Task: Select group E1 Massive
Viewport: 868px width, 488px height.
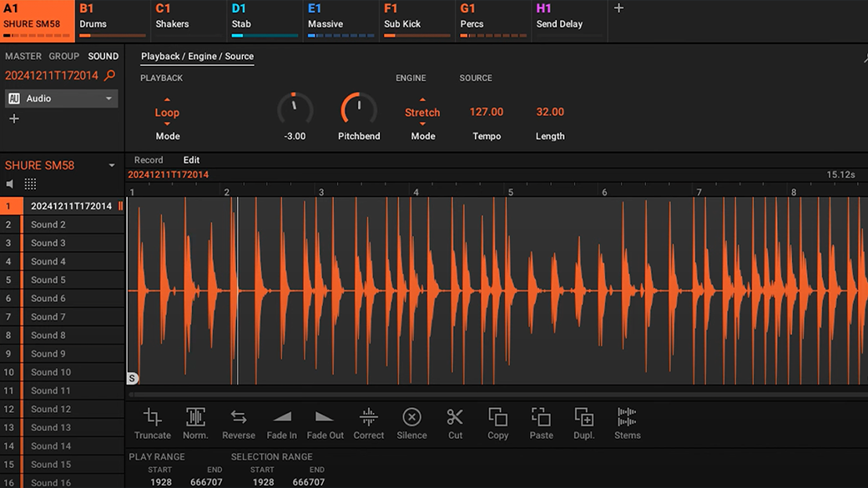Action: [341, 21]
